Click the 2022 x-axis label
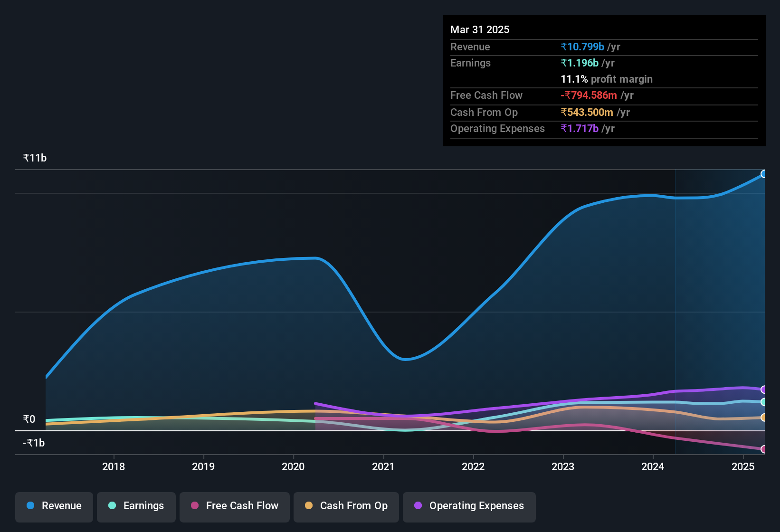The image size is (780, 532). tap(473, 467)
